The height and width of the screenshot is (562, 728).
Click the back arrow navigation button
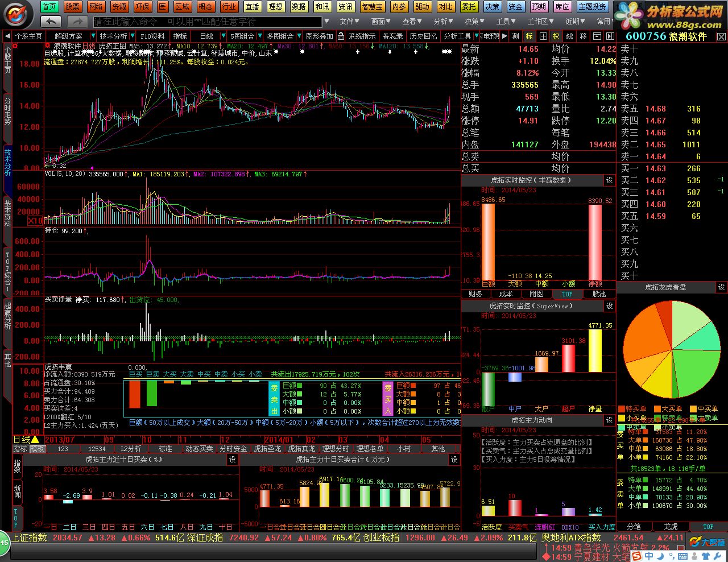(x=51, y=21)
